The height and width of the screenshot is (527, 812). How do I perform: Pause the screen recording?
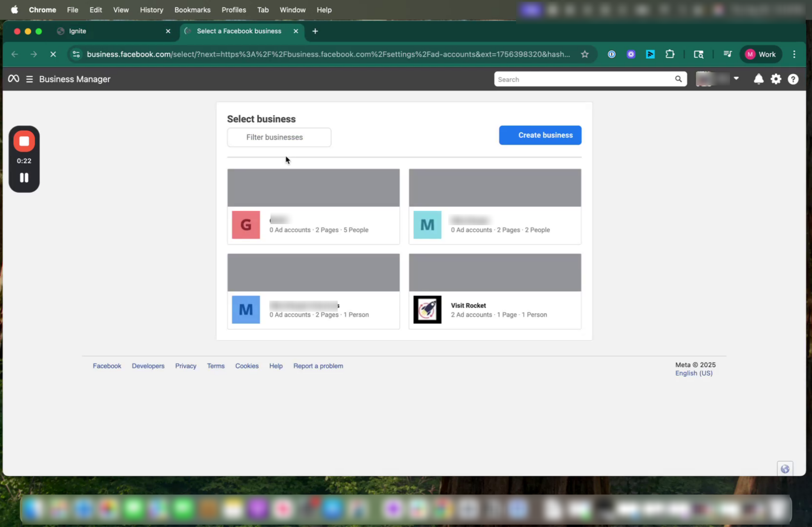click(24, 178)
